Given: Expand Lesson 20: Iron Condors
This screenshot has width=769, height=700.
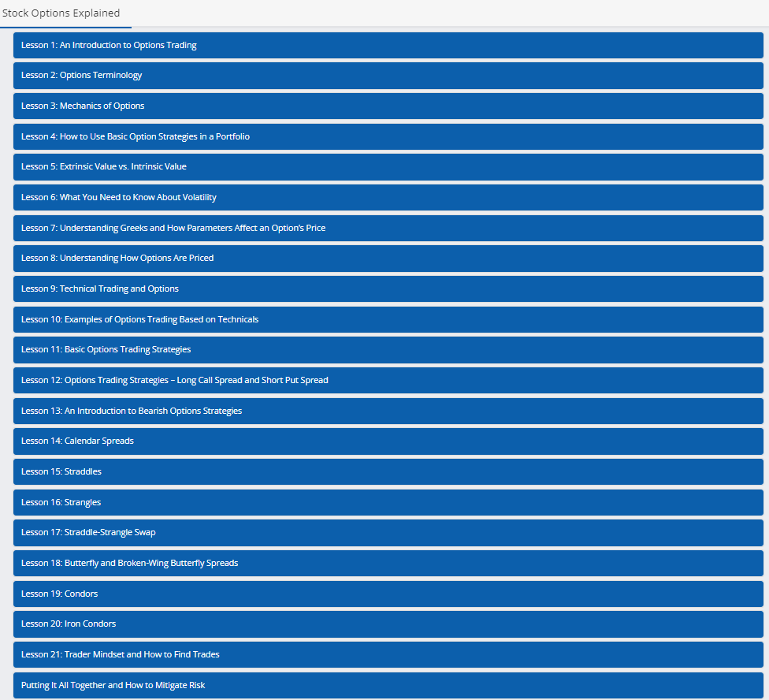Looking at the screenshot, I should pos(388,624).
